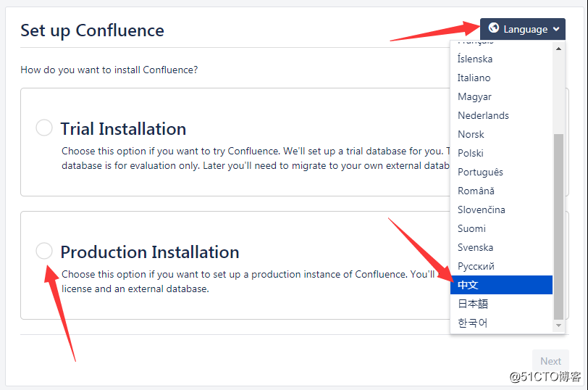Choose Português from language list
The height and width of the screenshot is (390, 588).
point(501,172)
